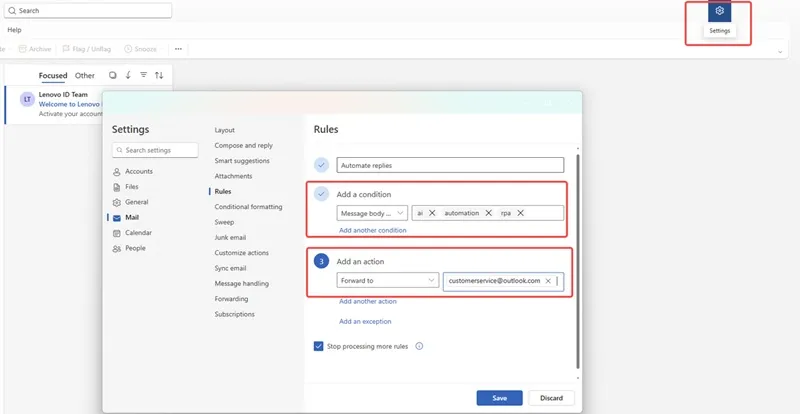This screenshot has width=800, height=414.
Task: Switch to the Other inbox tab
Action: (85, 76)
